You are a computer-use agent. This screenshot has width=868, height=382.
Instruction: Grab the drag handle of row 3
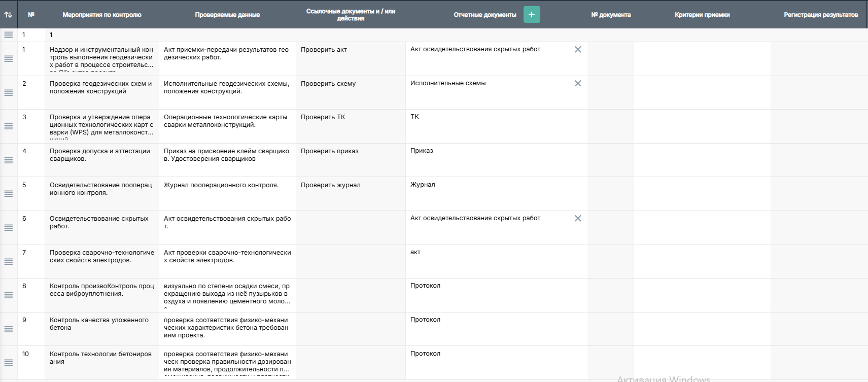9,126
